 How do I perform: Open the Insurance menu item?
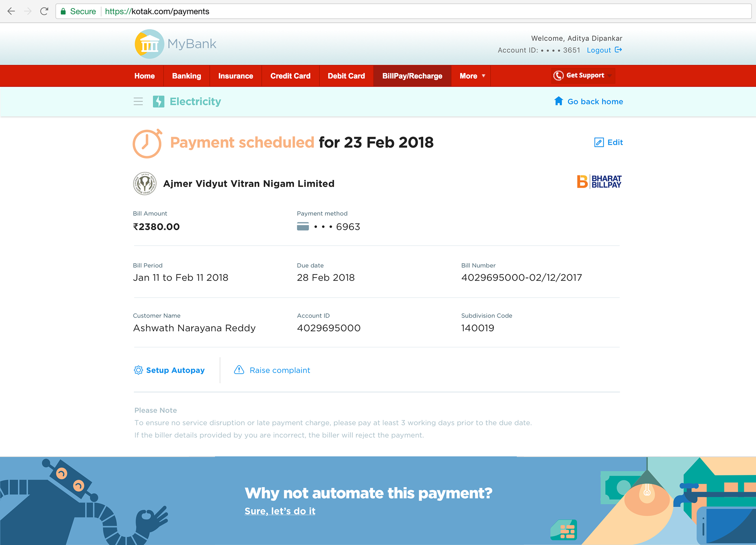235,76
